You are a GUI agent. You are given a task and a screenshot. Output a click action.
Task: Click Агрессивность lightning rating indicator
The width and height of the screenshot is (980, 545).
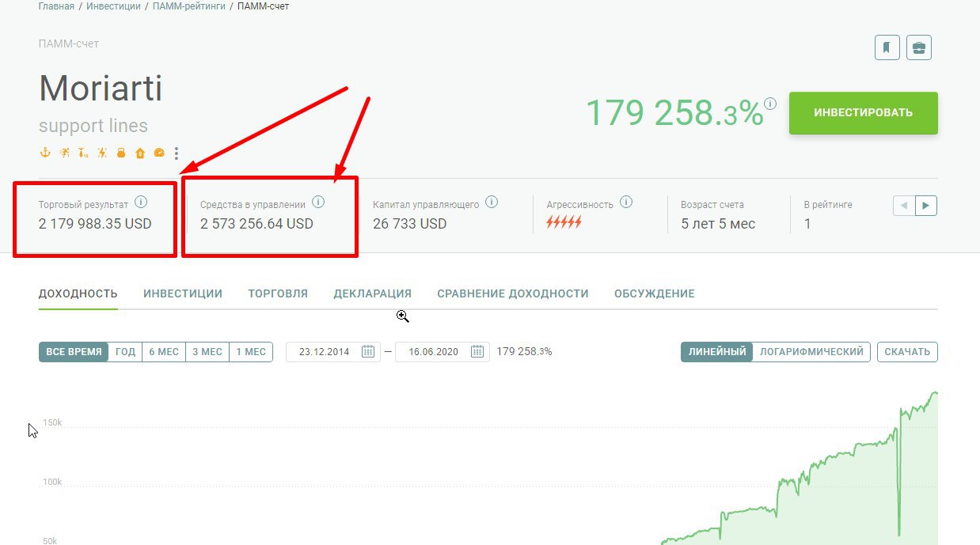coord(564,223)
